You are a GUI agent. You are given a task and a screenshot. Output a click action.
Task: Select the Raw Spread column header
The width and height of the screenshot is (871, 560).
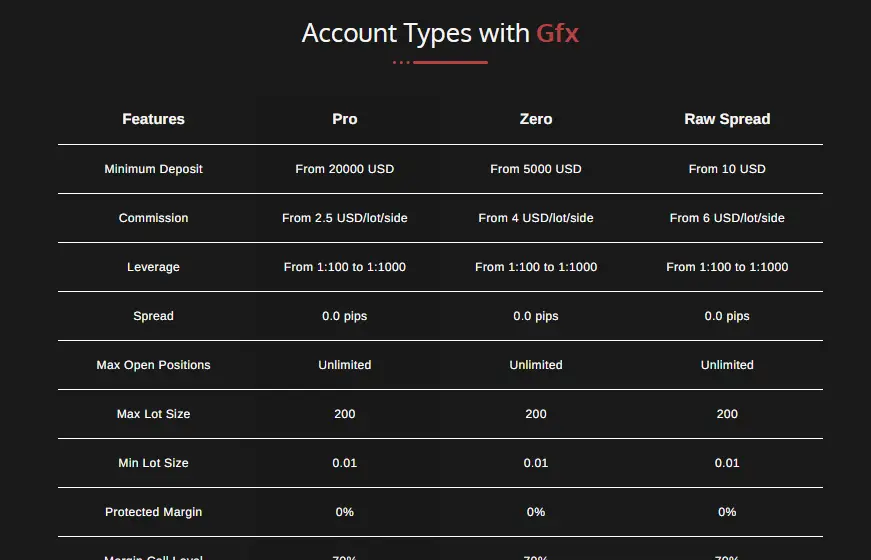coord(727,119)
